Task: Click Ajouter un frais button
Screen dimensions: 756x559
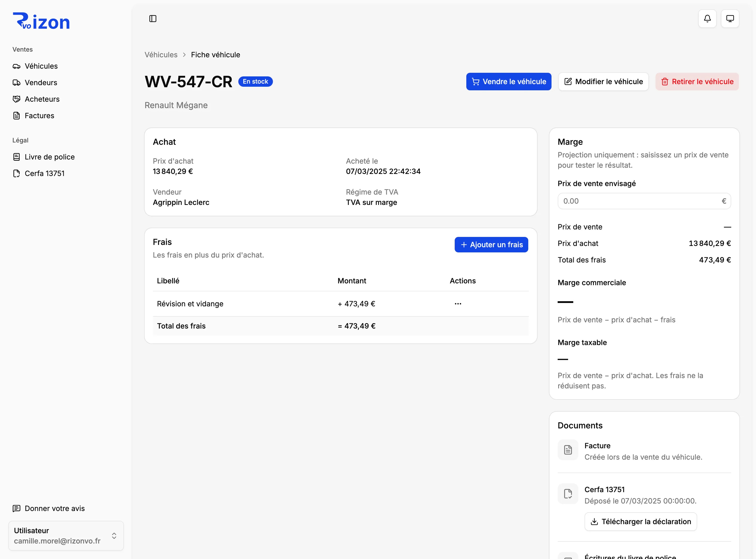Action: pos(491,245)
